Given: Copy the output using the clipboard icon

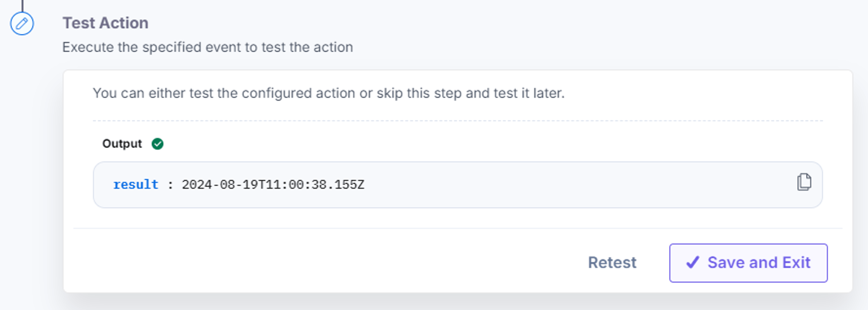Looking at the screenshot, I should 804,182.
